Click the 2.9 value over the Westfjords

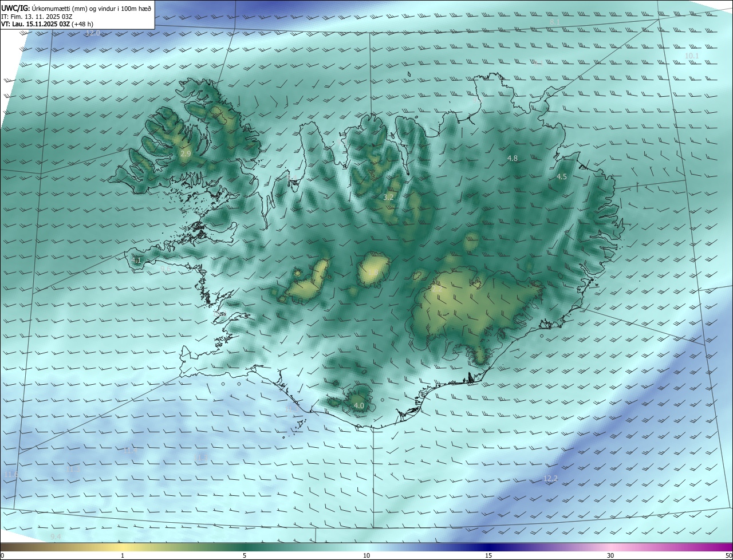pos(186,154)
